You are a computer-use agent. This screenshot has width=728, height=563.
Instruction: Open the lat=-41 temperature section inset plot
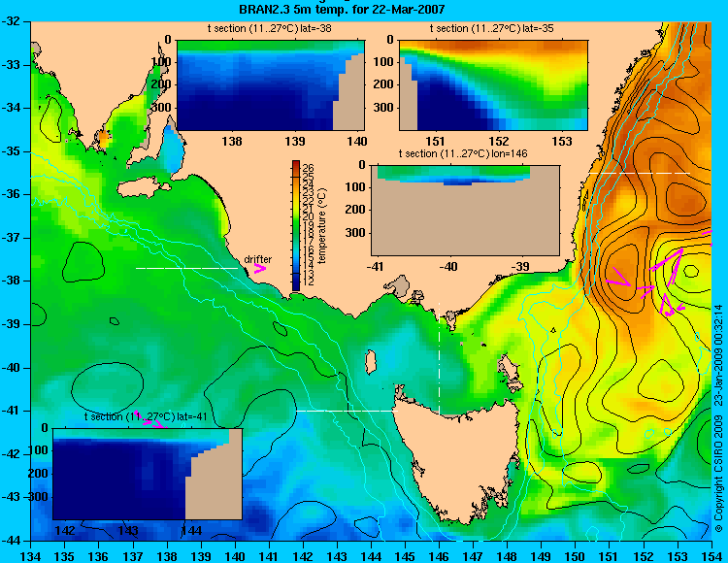[x=148, y=474]
